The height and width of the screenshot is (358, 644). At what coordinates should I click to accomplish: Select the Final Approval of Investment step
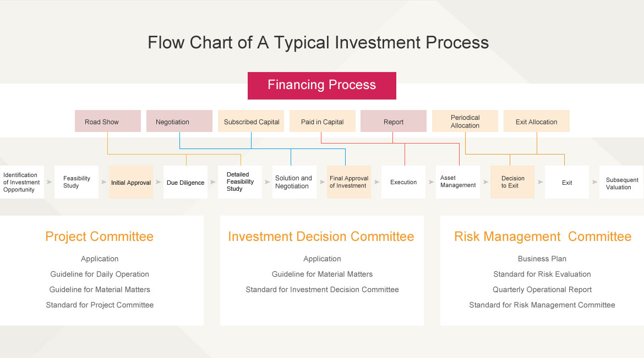tap(348, 182)
